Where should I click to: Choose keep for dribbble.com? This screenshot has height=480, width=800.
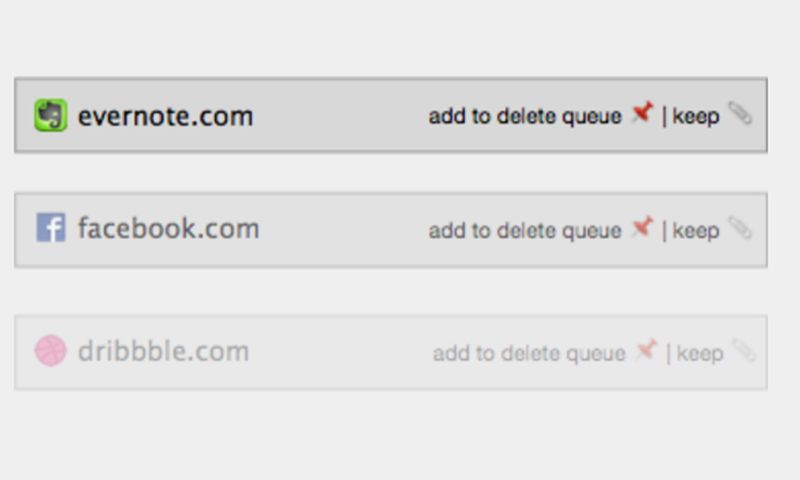699,353
